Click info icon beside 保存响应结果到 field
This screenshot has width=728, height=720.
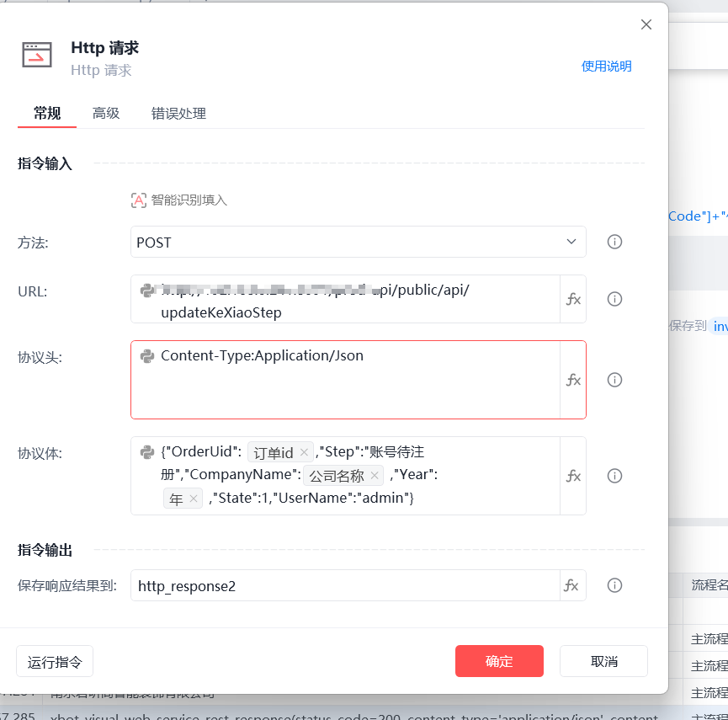[x=614, y=585]
